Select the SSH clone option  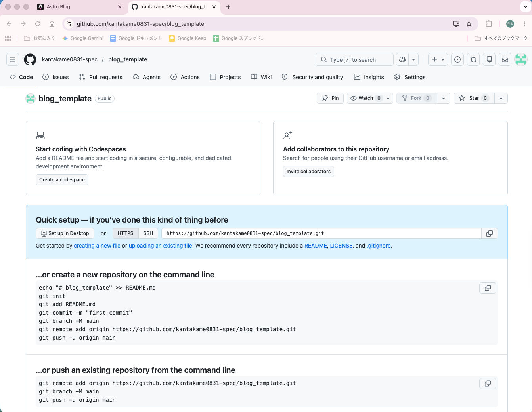click(x=148, y=233)
